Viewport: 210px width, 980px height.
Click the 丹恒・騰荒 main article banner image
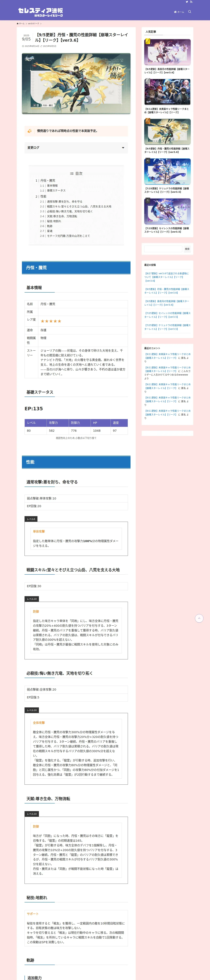[x=76, y=83]
